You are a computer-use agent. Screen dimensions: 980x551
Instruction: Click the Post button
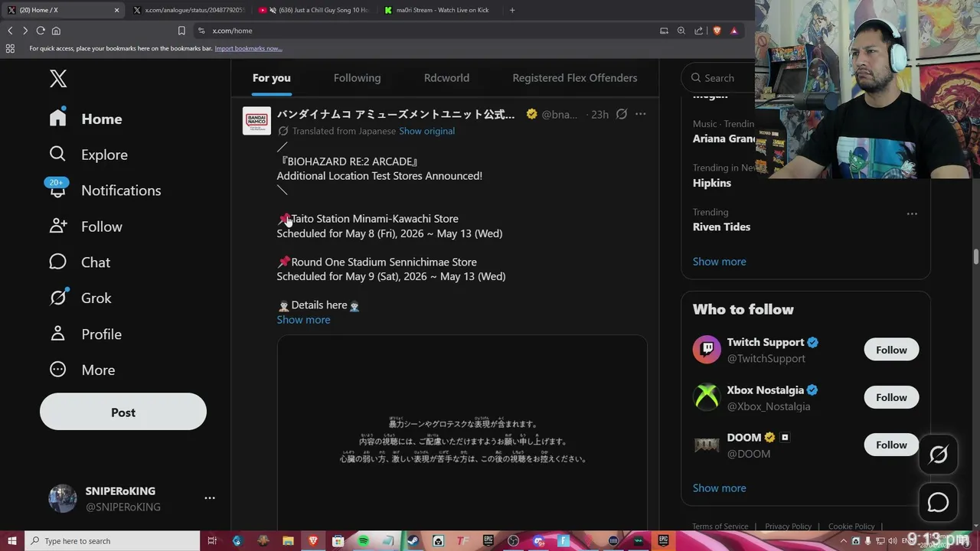123,412
